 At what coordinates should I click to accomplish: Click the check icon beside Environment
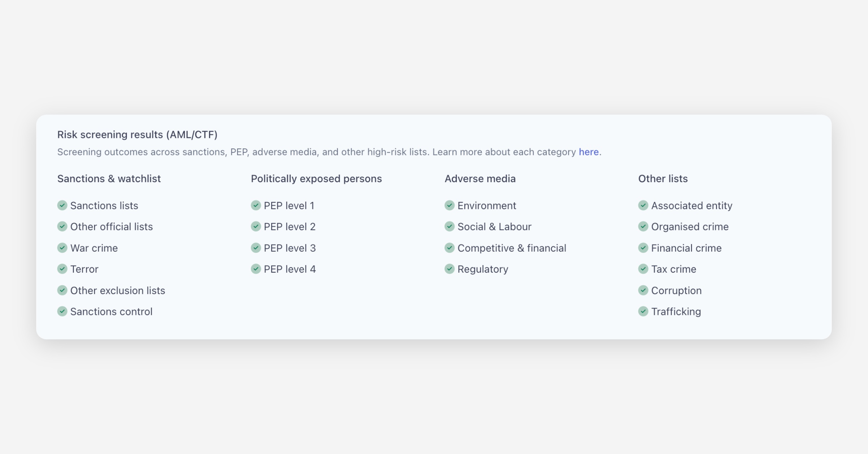click(x=449, y=205)
